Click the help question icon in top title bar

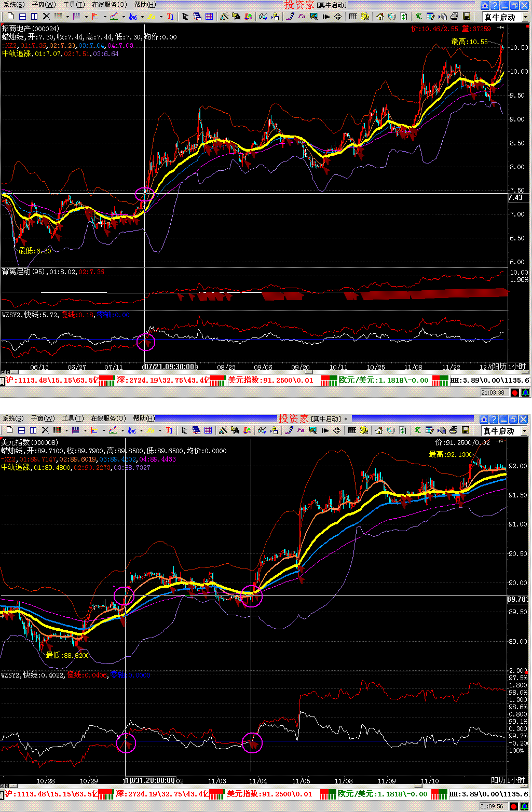click(x=495, y=5)
